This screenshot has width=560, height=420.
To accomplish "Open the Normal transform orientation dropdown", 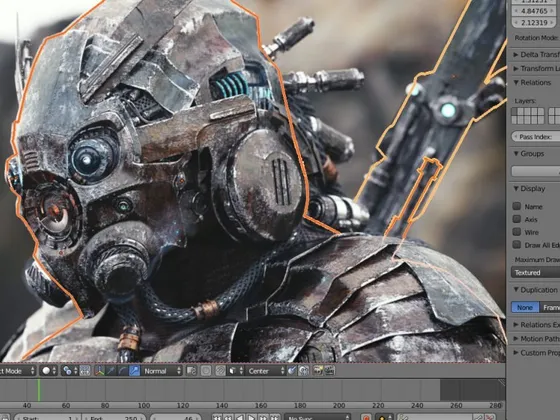I will tap(162, 371).
